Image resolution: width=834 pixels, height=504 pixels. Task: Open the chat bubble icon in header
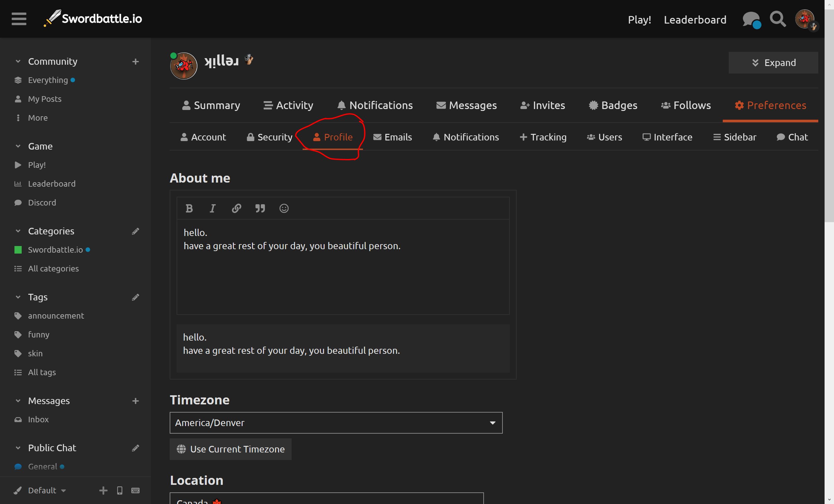pyautogui.click(x=751, y=19)
